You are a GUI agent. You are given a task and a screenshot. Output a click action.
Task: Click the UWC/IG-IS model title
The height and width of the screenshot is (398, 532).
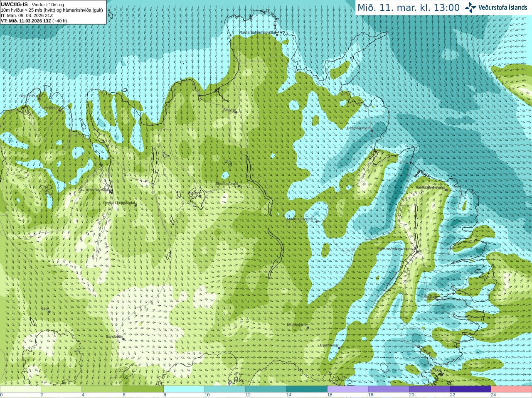coord(14,4)
